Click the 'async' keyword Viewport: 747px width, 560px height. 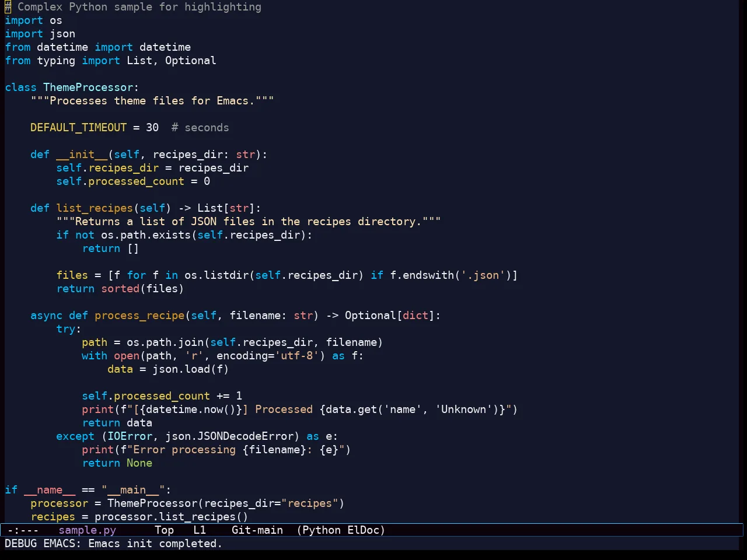[46, 316]
